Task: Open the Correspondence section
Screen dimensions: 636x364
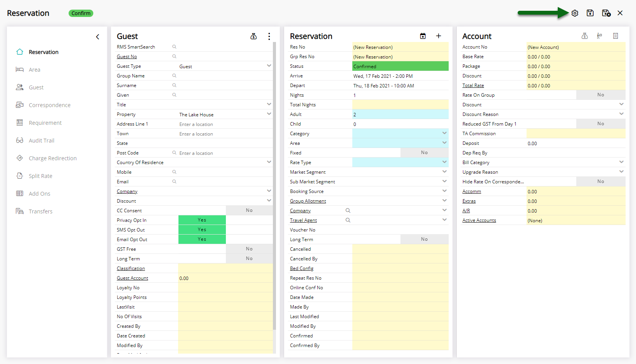Action: pos(50,105)
